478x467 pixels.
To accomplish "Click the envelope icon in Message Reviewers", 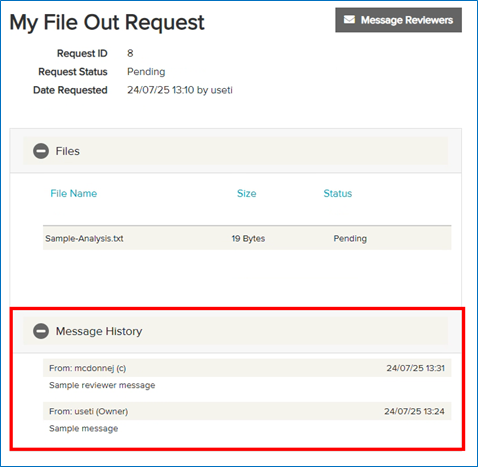I will coord(349,20).
